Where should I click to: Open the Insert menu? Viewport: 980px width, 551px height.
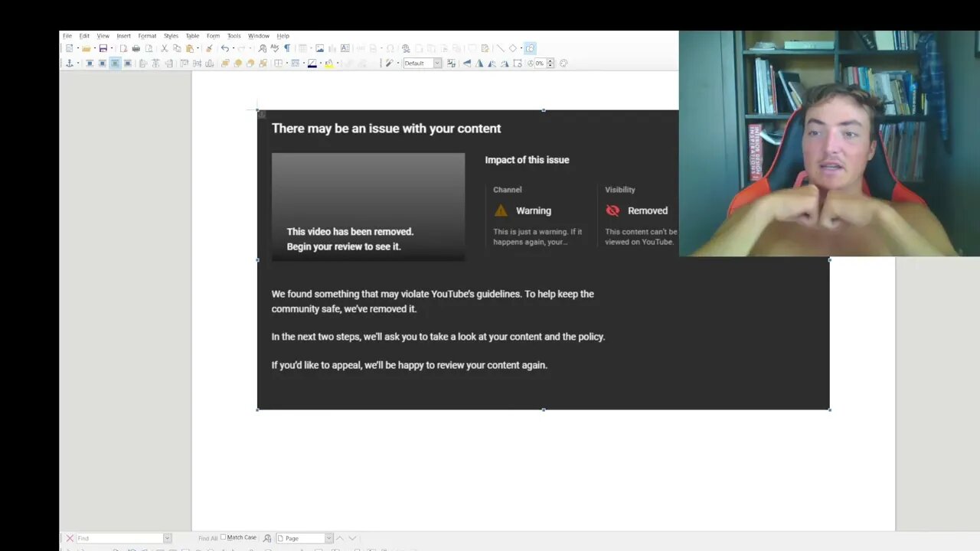click(123, 36)
